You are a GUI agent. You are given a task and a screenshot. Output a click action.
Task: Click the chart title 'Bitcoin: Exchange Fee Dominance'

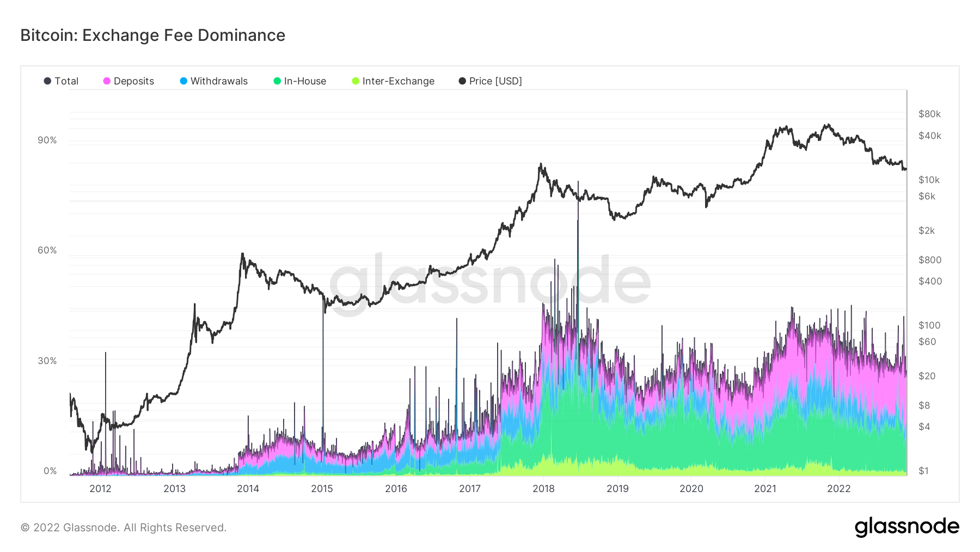153,35
